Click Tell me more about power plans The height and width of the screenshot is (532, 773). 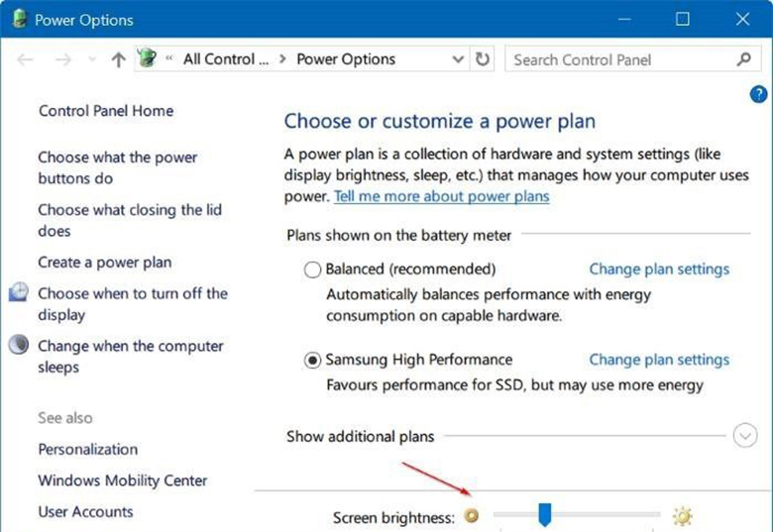(441, 196)
